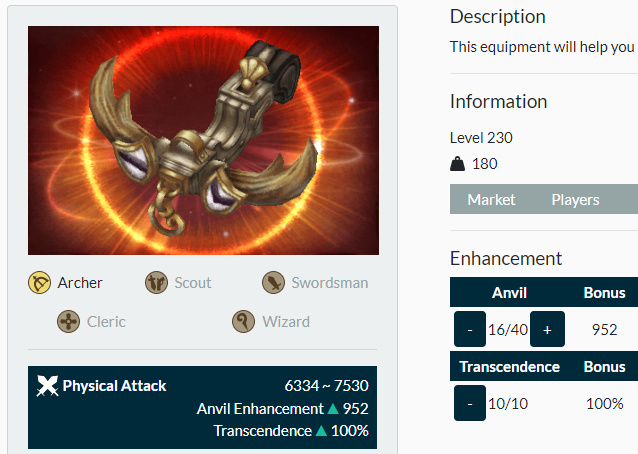
Task: Decrease the Transcendence level
Action: tap(469, 404)
